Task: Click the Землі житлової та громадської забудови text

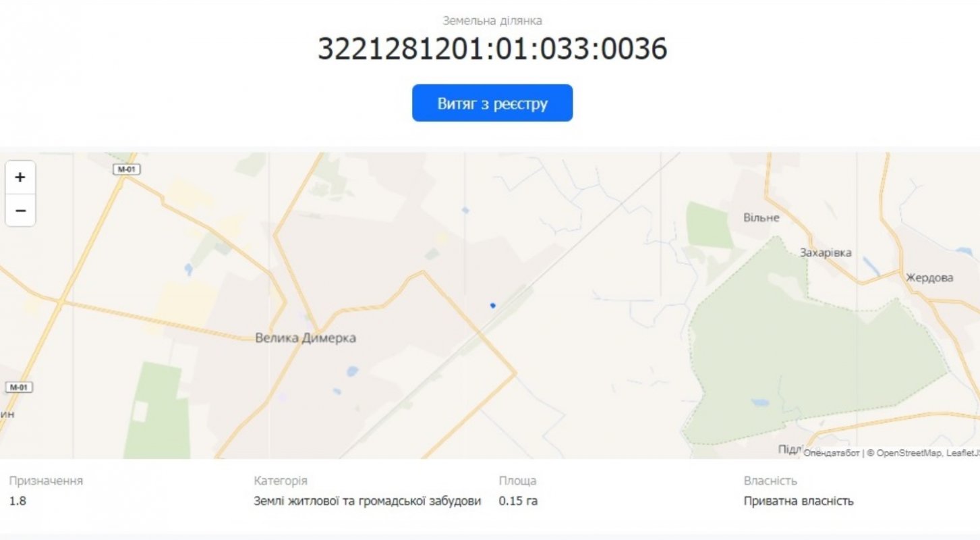Action: (368, 501)
